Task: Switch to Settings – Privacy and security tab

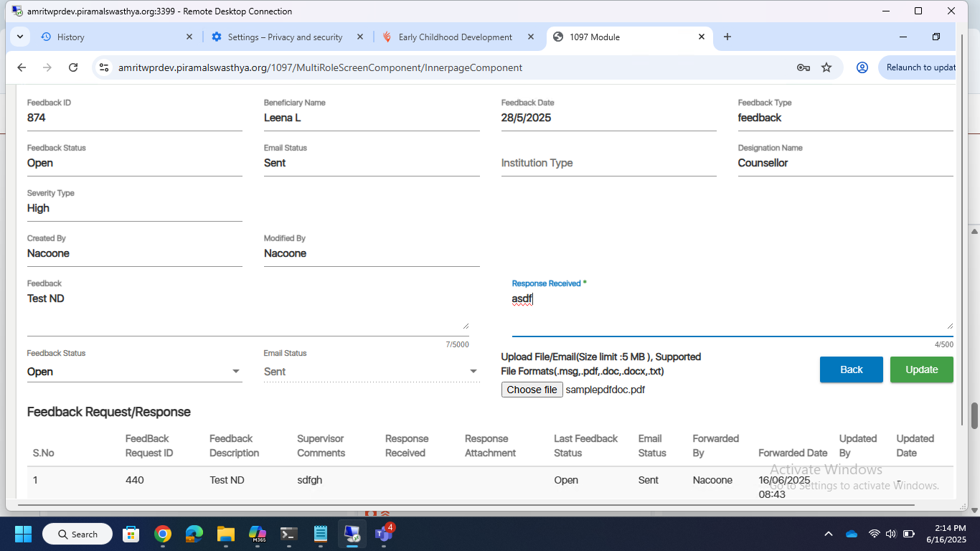Action: click(x=287, y=37)
